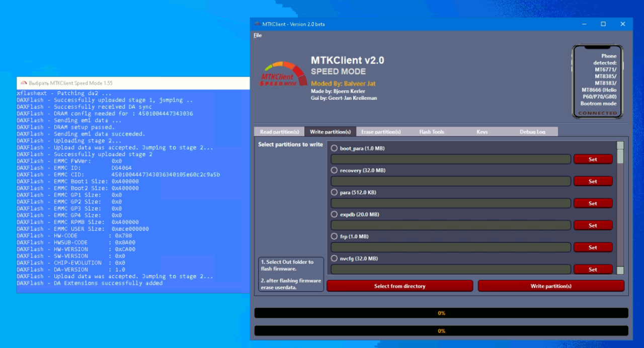Click the upper 0% progress bar

441,313
